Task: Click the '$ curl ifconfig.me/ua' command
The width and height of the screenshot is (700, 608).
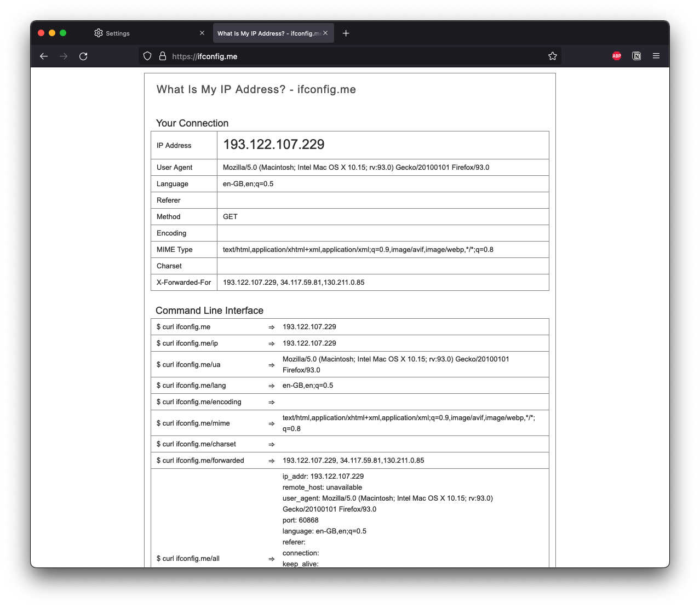Action: pyautogui.click(x=188, y=365)
